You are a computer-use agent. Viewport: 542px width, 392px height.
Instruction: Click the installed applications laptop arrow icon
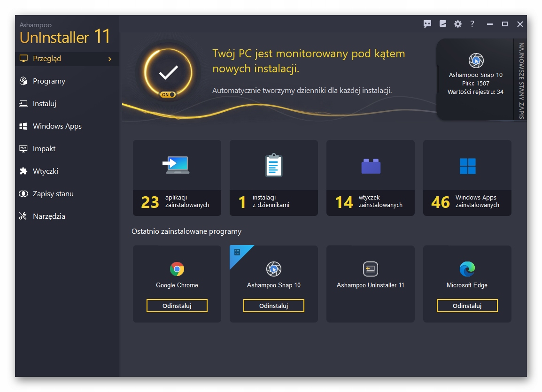(176, 165)
